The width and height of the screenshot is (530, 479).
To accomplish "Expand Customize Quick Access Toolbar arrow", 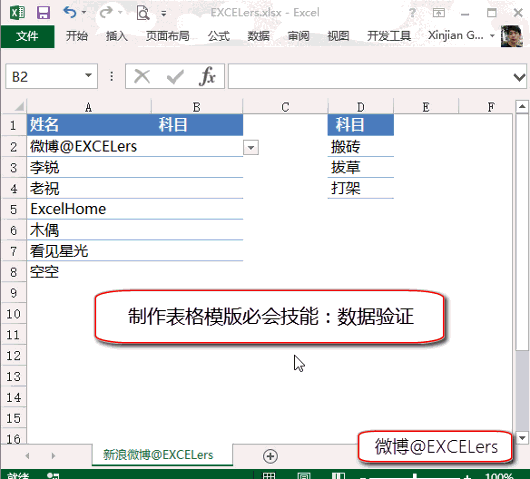I will 164,14.
